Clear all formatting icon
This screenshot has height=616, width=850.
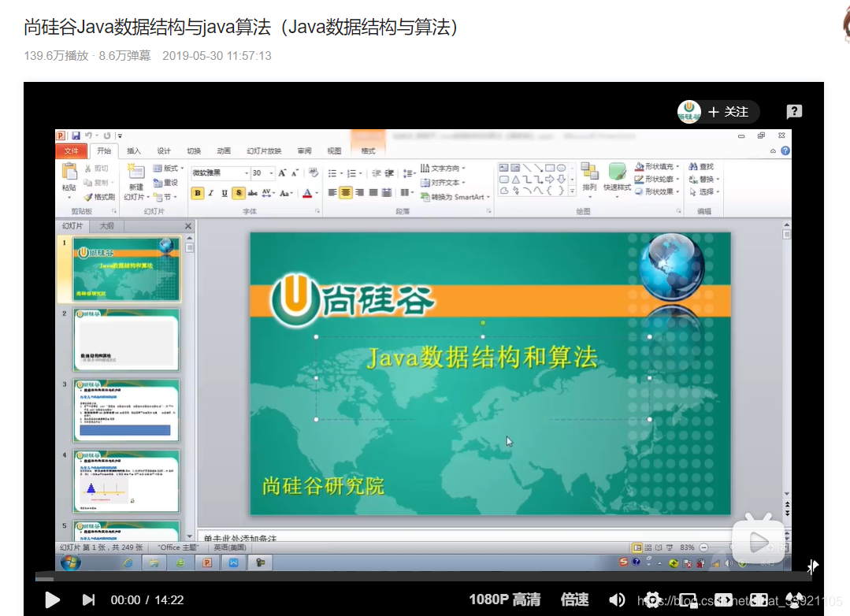pyautogui.click(x=314, y=173)
